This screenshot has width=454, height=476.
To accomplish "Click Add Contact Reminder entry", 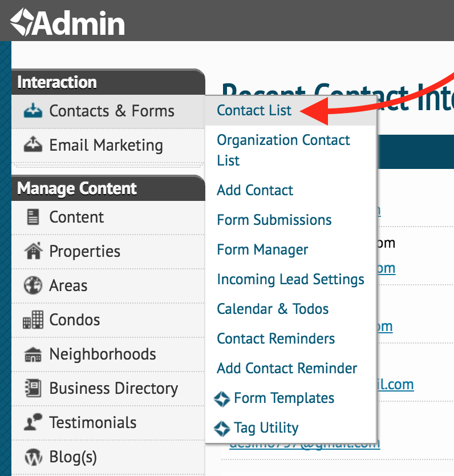I will 287,368.
